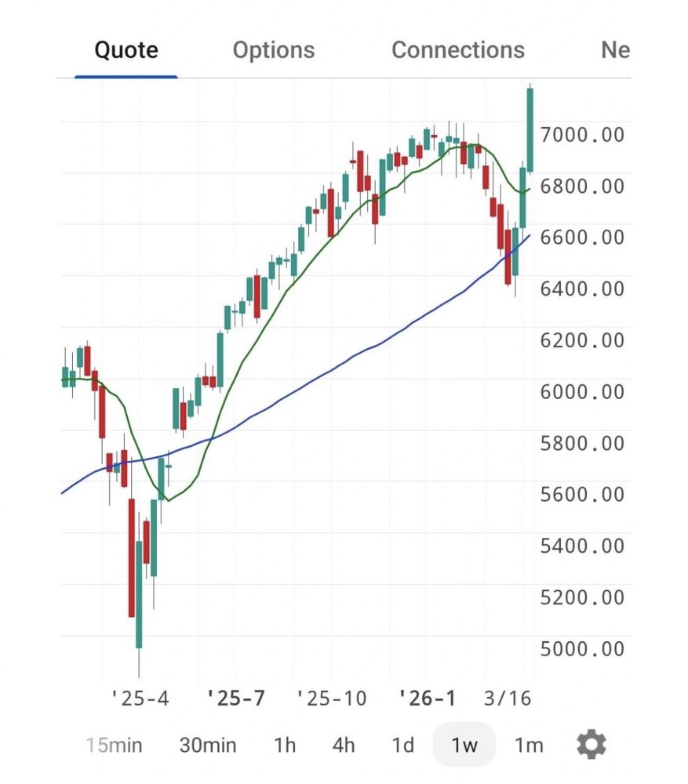688x784 pixels.
Task: Select the partially visible tab after Connections
Action: click(x=615, y=50)
